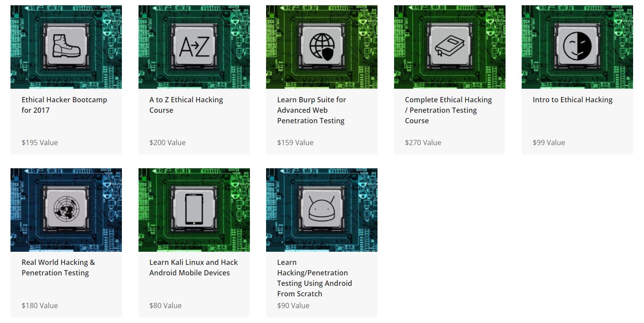Click the $80 Value price text
The width and height of the screenshot is (644, 323).
[x=165, y=306]
